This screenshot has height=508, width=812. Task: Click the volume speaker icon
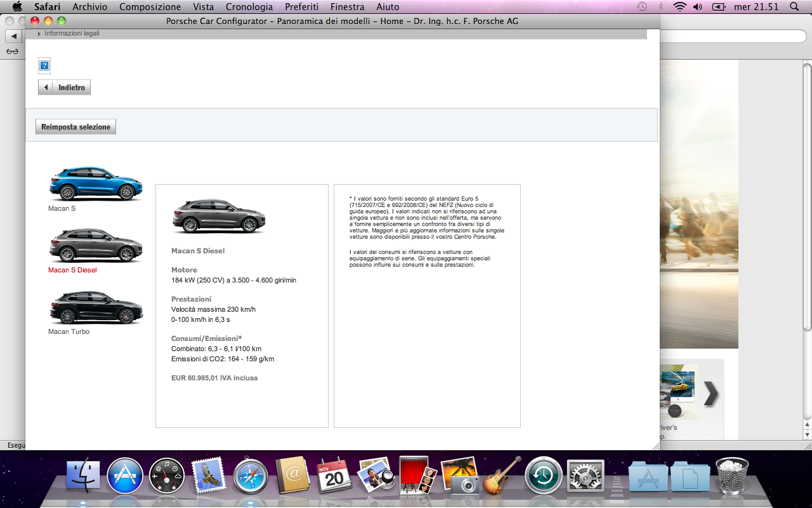click(698, 7)
